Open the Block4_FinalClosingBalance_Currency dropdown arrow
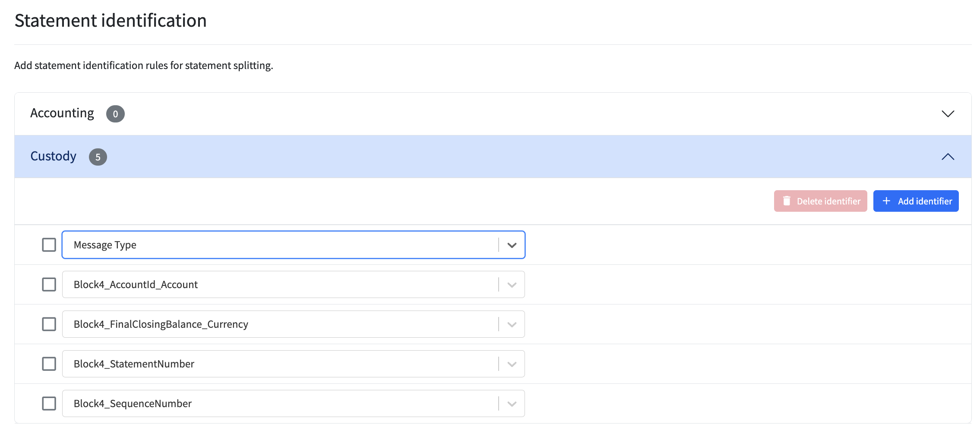This screenshot has width=980, height=433. pos(512,324)
